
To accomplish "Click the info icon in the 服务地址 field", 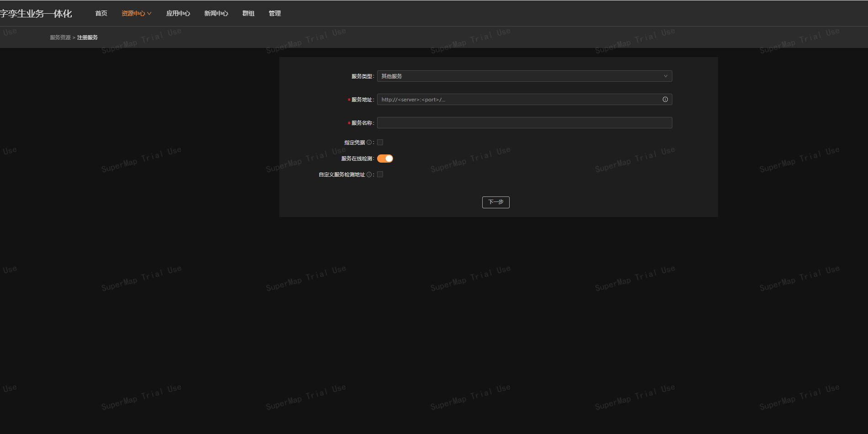I will (x=665, y=100).
